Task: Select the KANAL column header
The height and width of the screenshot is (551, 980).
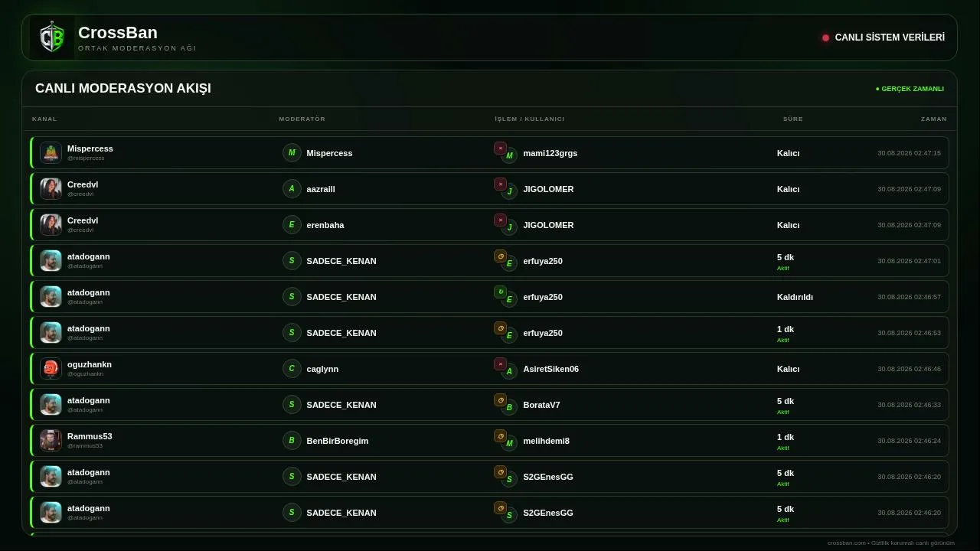Action: (44, 119)
